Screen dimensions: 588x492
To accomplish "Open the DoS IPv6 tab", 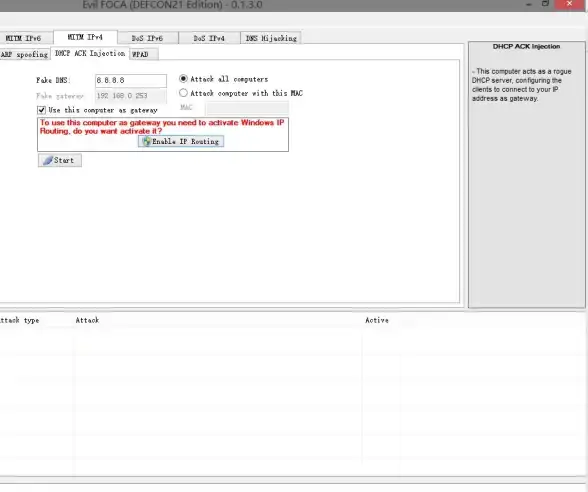I will click(x=147, y=38).
